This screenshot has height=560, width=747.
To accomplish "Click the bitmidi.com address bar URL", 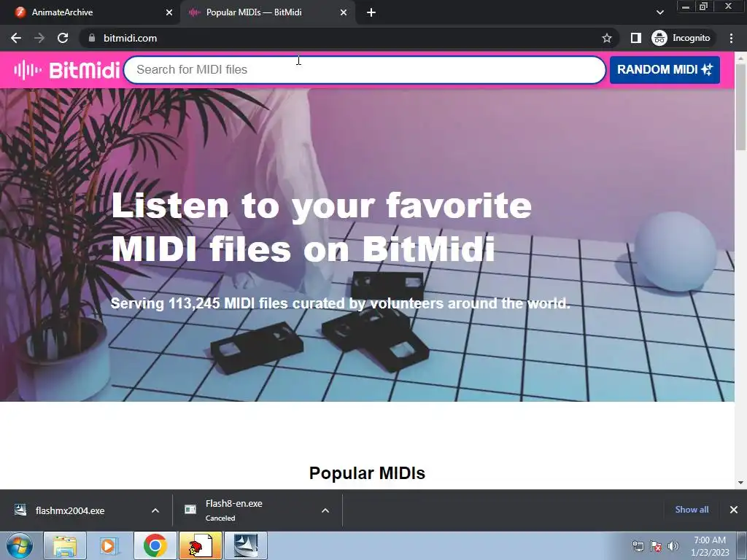I will pyautogui.click(x=130, y=38).
